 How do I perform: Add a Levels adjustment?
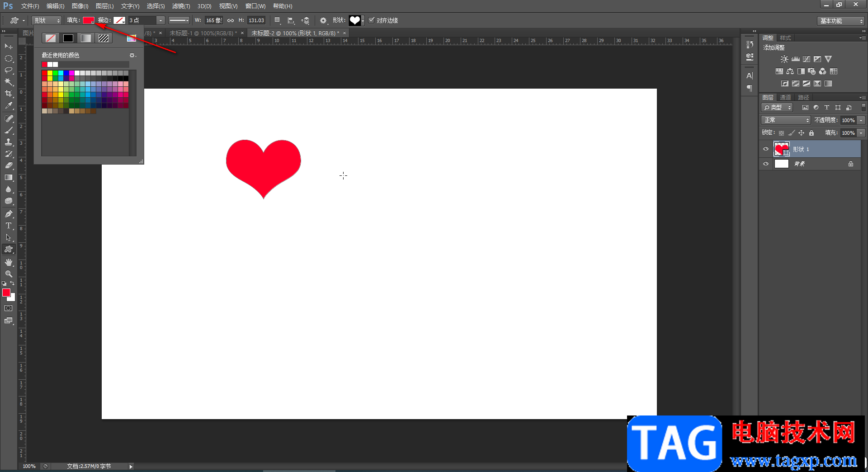click(x=796, y=59)
